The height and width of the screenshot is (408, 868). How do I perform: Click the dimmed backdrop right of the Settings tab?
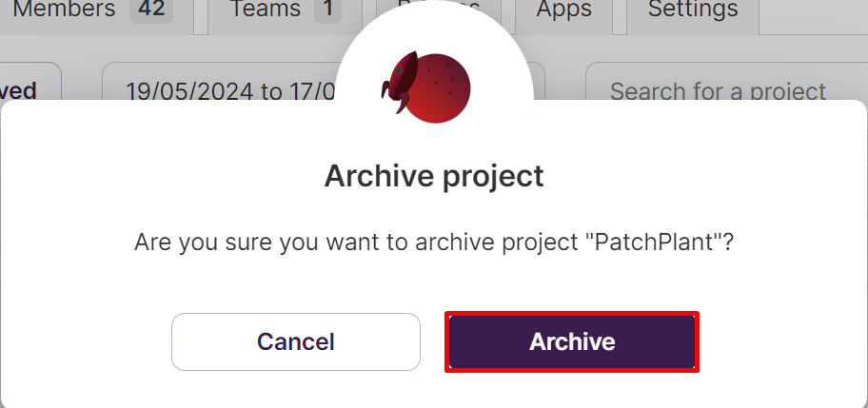(x=813, y=15)
